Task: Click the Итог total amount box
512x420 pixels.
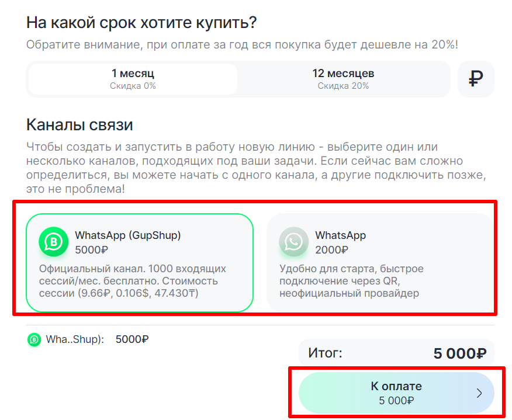Action: (396, 353)
